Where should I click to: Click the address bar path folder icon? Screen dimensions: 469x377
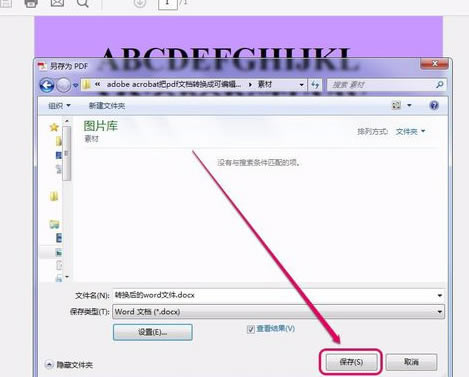pos(86,85)
